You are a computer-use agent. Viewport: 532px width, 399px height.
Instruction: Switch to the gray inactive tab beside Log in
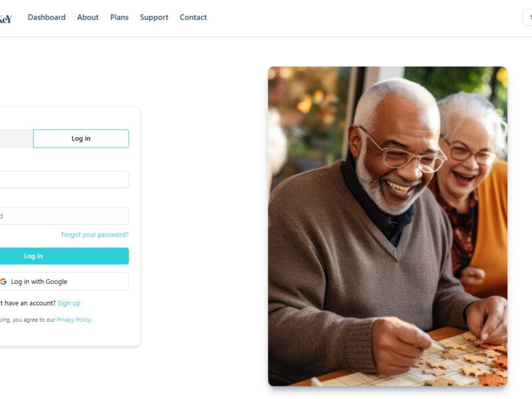(16, 138)
